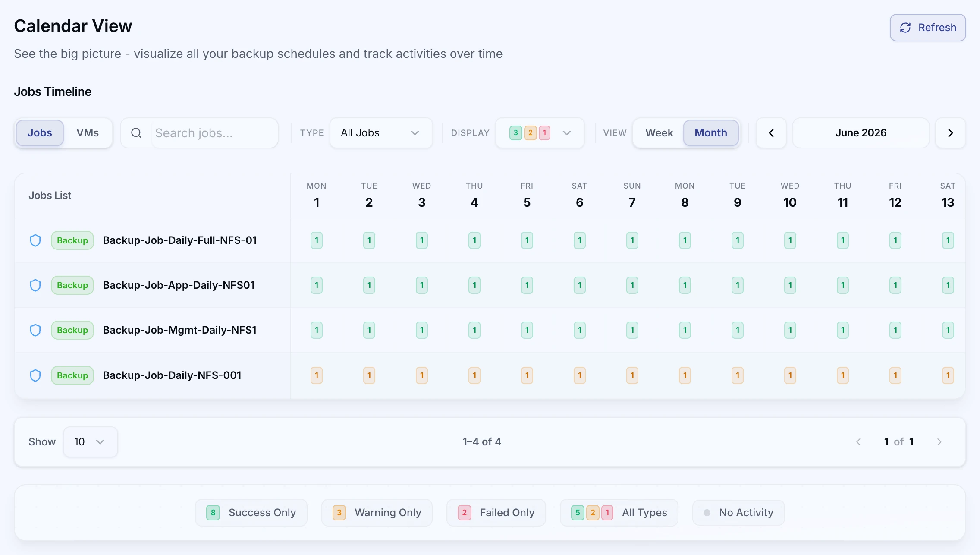
Task: Click the Warning Only legend chip
Action: [x=377, y=513]
